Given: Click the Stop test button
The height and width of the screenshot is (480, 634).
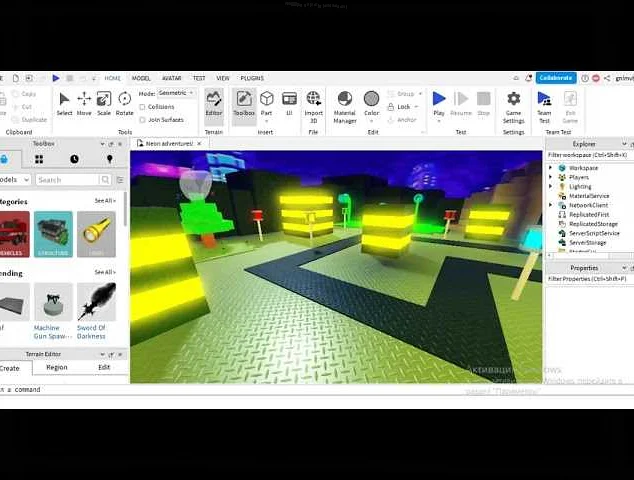Looking at the screenshot, I should click(484, 104).
